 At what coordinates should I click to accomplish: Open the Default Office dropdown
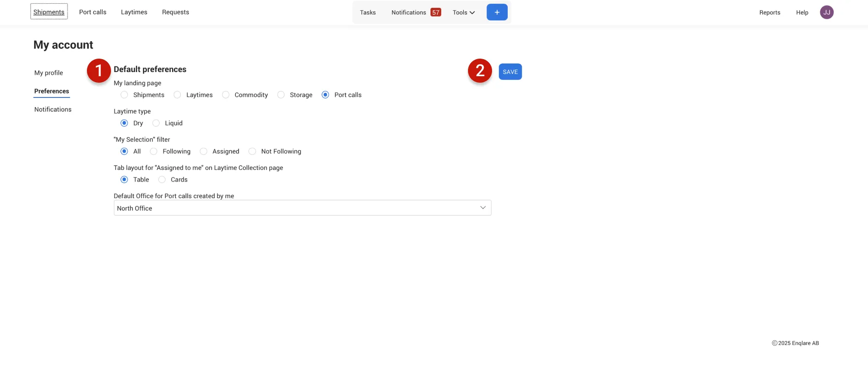point(302,208)
